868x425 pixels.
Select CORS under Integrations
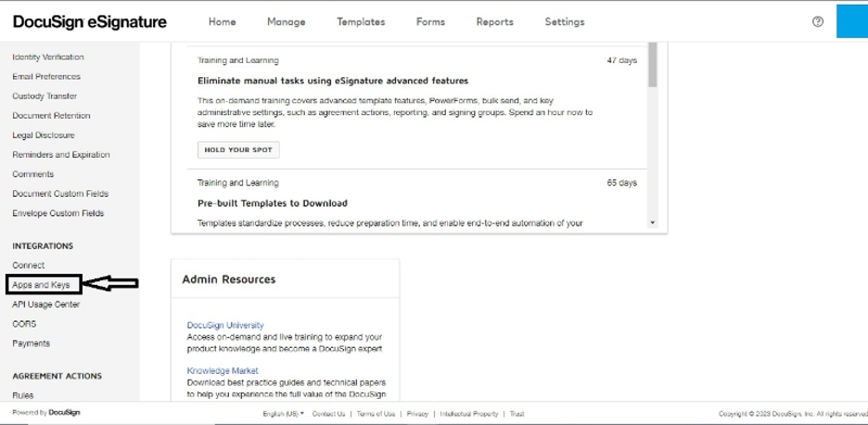click(x=24, y=324)
